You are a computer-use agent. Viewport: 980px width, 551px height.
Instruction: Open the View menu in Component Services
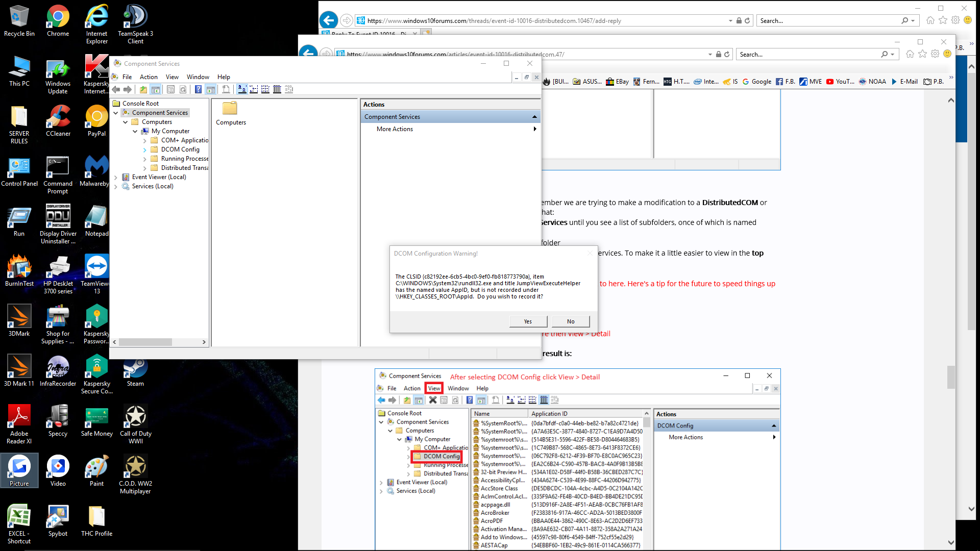pos(172,77)
